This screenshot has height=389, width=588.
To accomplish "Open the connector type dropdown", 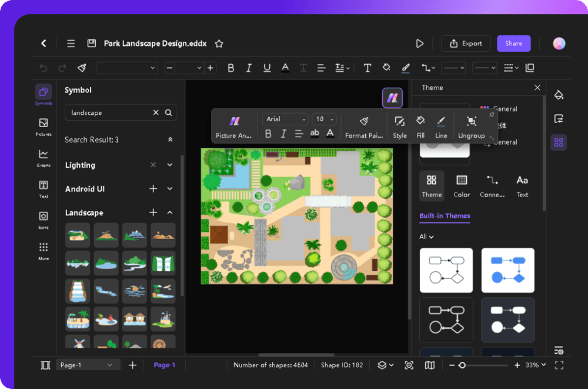I will 428,68.
